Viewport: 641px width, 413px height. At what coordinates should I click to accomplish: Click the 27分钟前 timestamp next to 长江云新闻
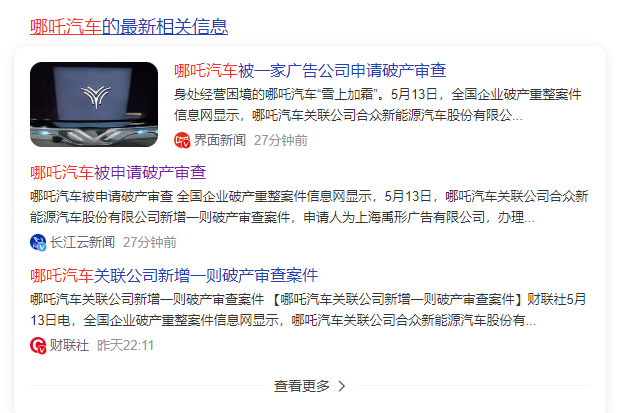pyautogui.click(x=150, y=242)
